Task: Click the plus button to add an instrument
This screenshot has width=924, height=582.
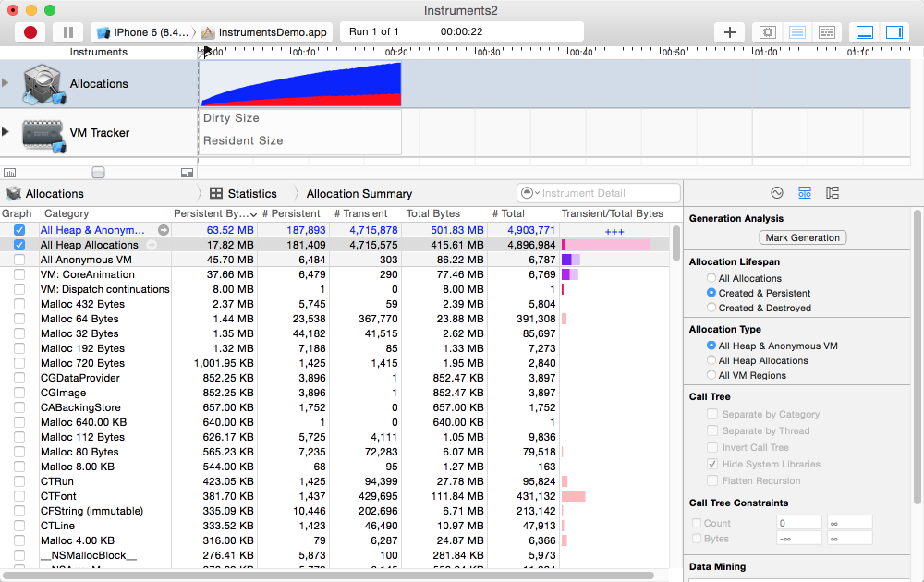Action: pos(730,32)
